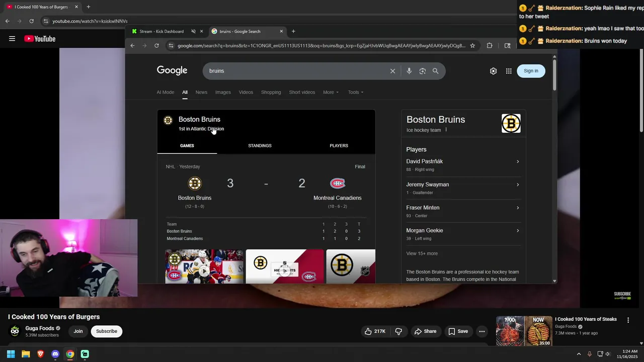Viewport: 644px width, 362px height.
Task: Switch to AI Mode
Action: pyautogui.click(x=165, y=92)
